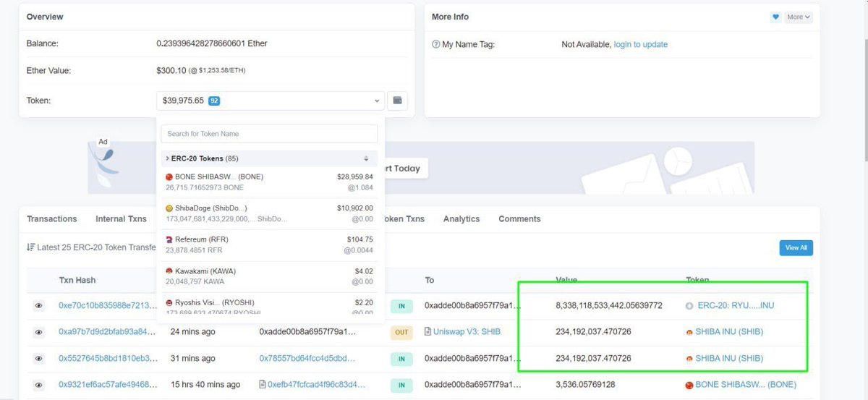Open the ERC-20: RYU.....INU token link
The height and width of the screenshot is (400, 868).
pyautogui.click(x=736, y=306)
